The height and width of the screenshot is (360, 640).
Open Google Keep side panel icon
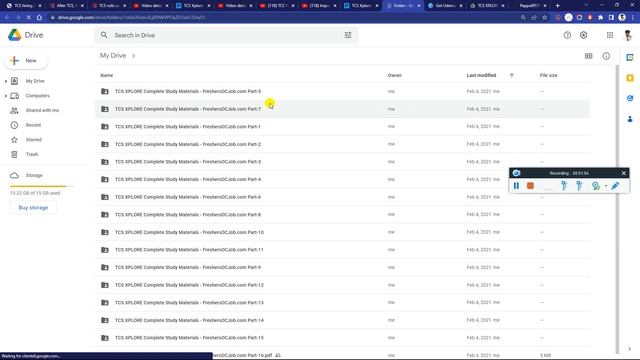630,78
